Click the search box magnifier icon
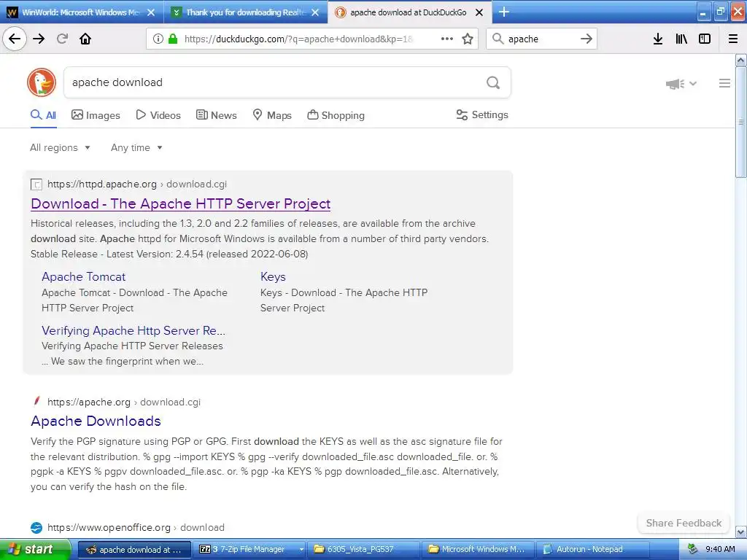 (498, 39)
